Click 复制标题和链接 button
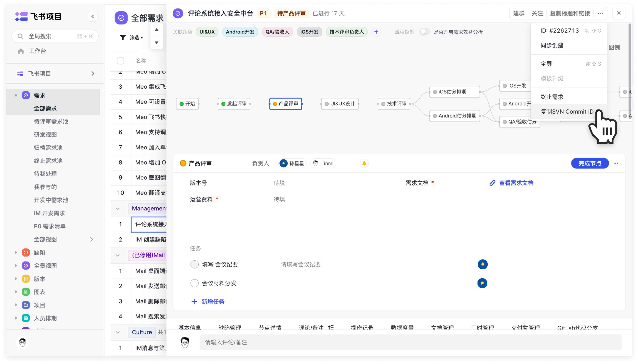 click(x=570, y=13)
